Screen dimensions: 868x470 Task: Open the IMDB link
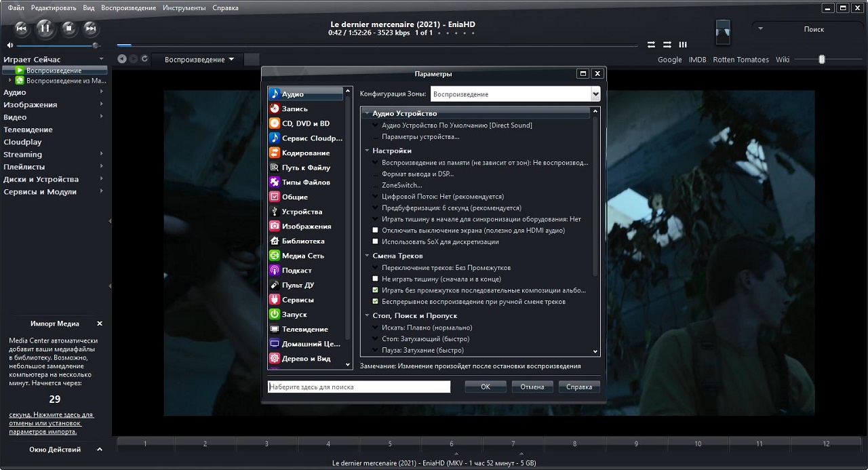click(x=697, y=60)
